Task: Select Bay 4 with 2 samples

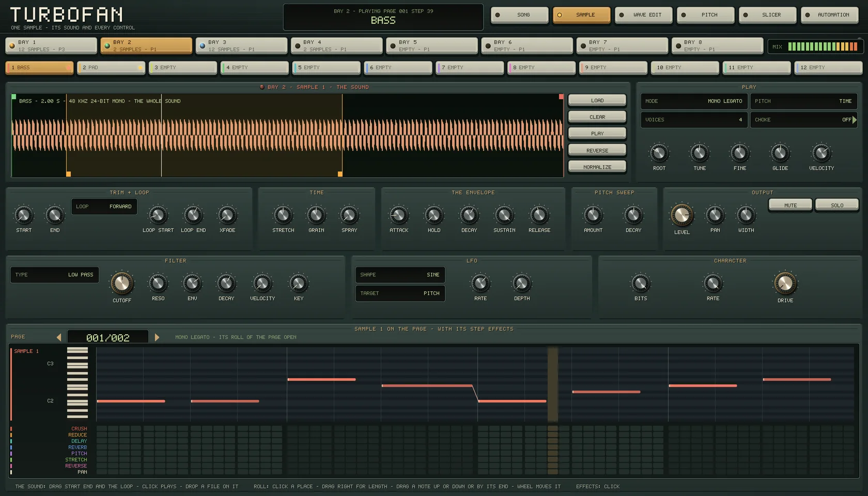Action: pos(336,45)
